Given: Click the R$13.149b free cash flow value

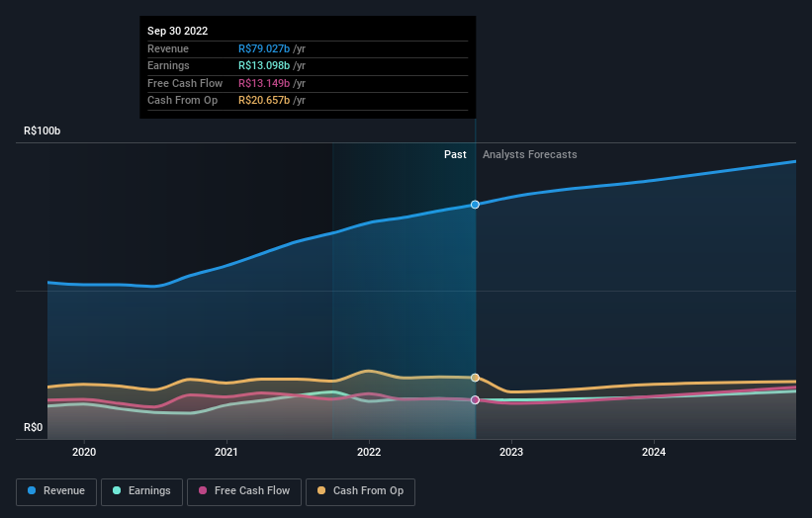Looking at the screenshot, I should 264,83.
